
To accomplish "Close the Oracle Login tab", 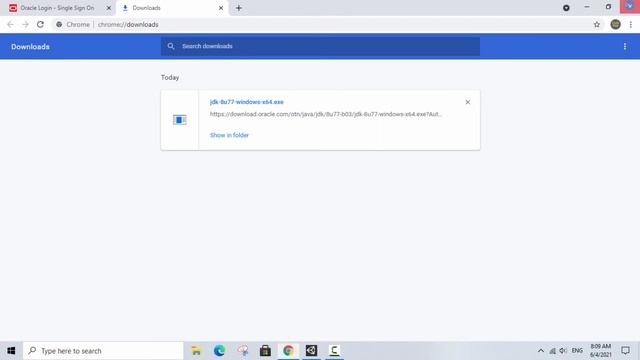I will coord(109,8).
